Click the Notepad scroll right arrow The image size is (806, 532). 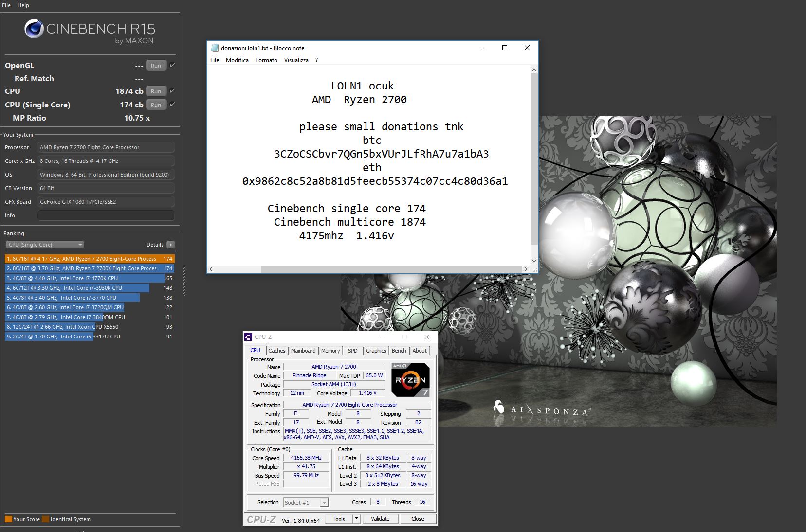coord(526,269)
